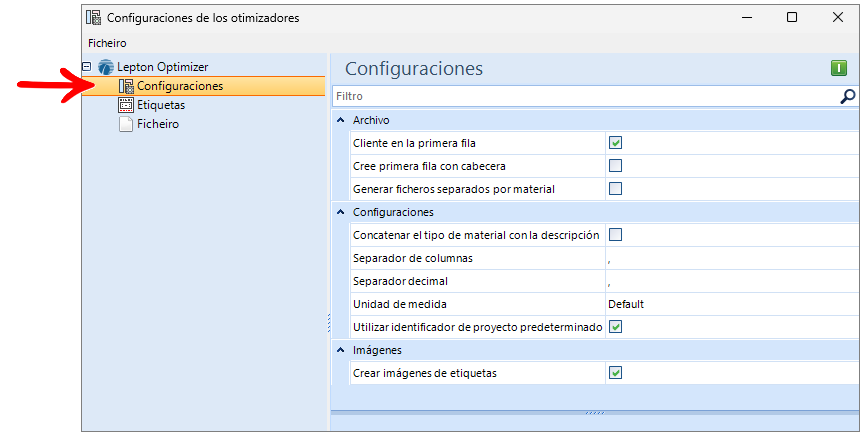867x433 pixels.
Task: Click the Ficheiro document icon in the tree
Action: pos(126,124)
